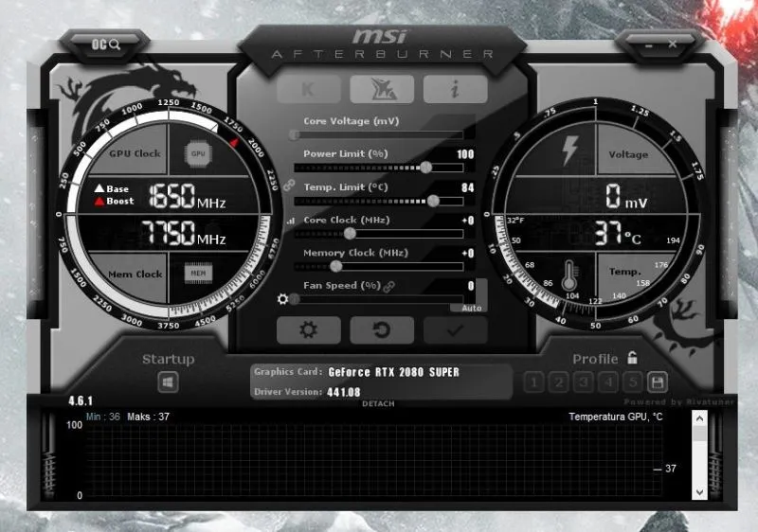Click the scroll down arrow in the monitor graph
This screenshot has height=532, width=758.
[x=699, y=492]
